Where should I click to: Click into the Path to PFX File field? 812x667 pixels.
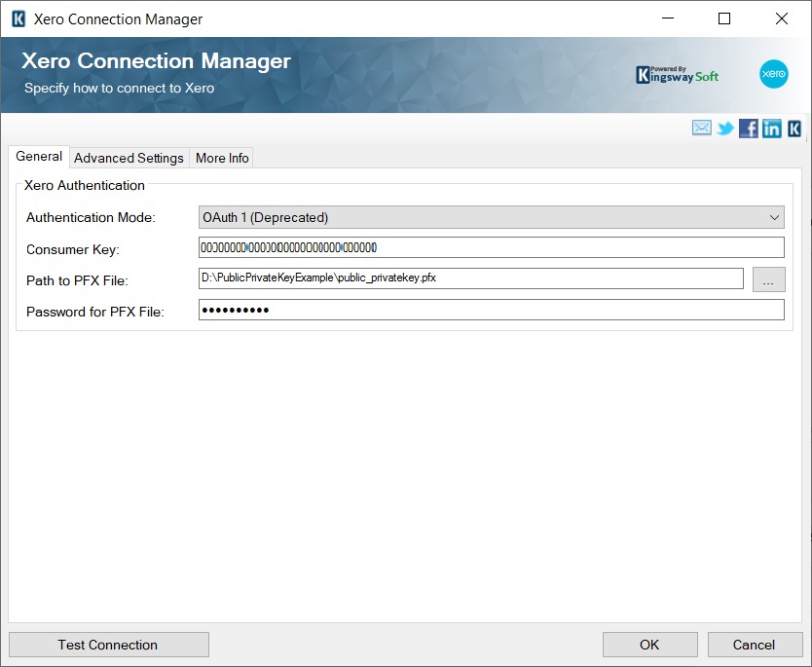pyautogui.click(x=471, y=278)
